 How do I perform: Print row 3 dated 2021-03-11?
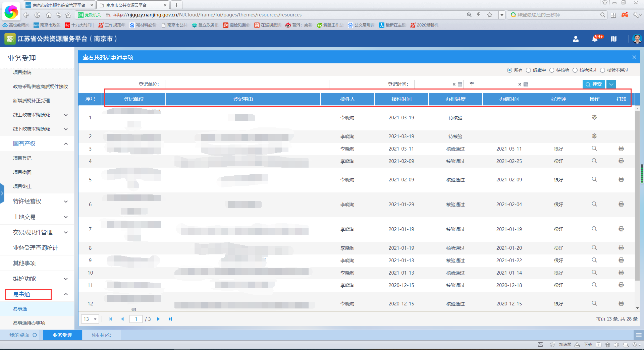click(x=621, y=149)
